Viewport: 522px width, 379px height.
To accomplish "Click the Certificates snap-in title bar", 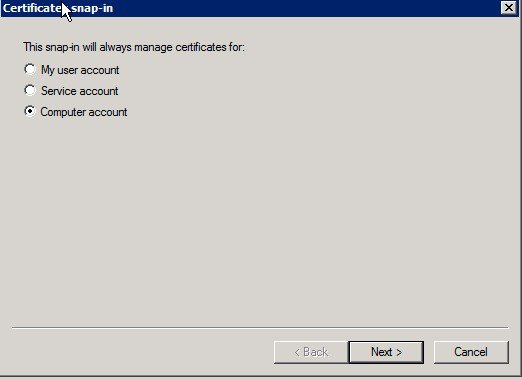I will 260,8.
